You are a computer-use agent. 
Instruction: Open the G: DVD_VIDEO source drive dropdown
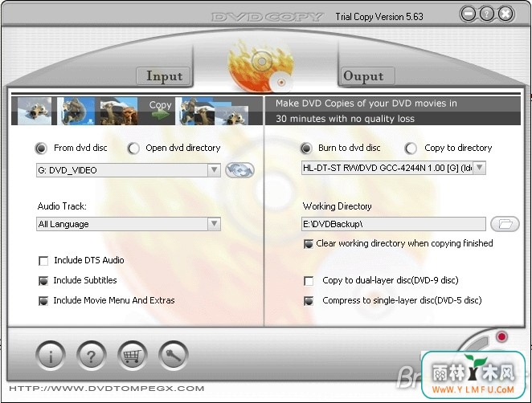point(214,170)
